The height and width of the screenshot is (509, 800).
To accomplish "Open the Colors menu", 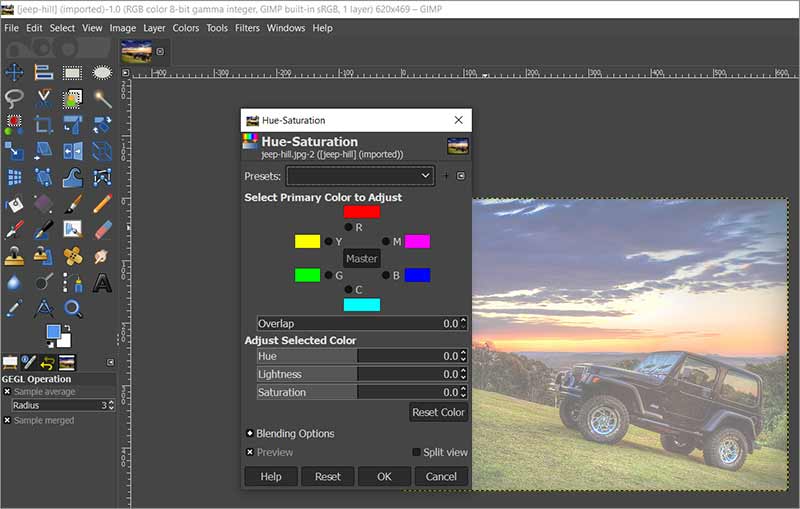I will point(186,28).
